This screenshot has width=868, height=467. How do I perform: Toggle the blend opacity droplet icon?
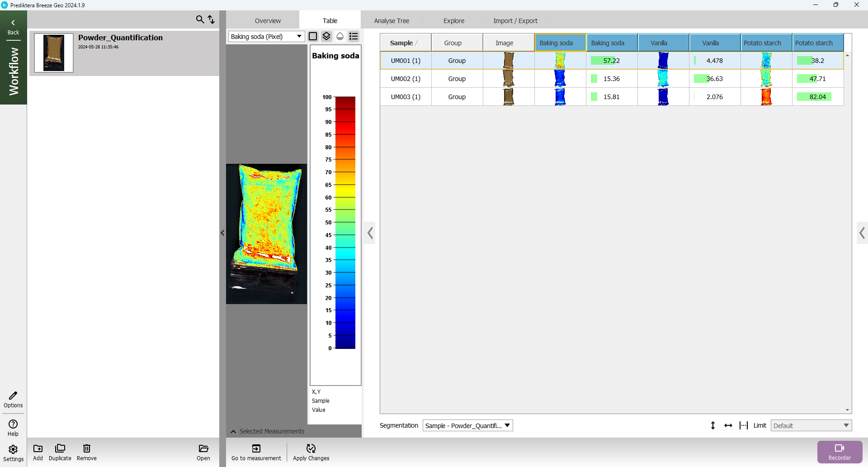(340, 36)
